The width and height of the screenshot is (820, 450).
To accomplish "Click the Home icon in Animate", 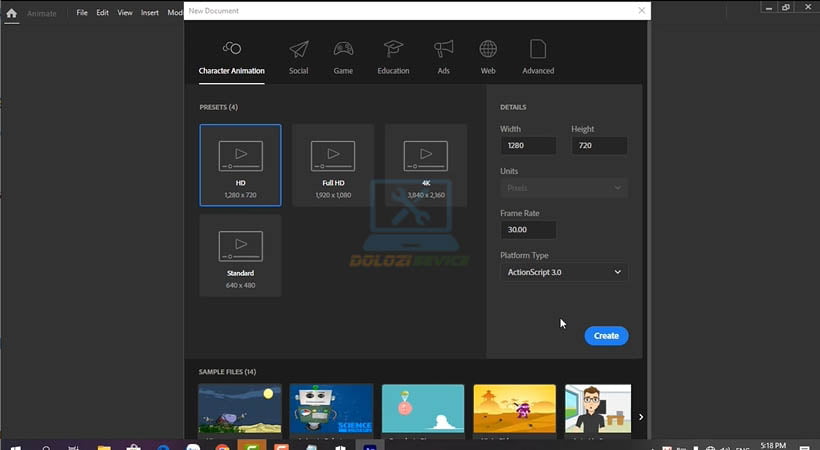I will (x=12, y=13).
